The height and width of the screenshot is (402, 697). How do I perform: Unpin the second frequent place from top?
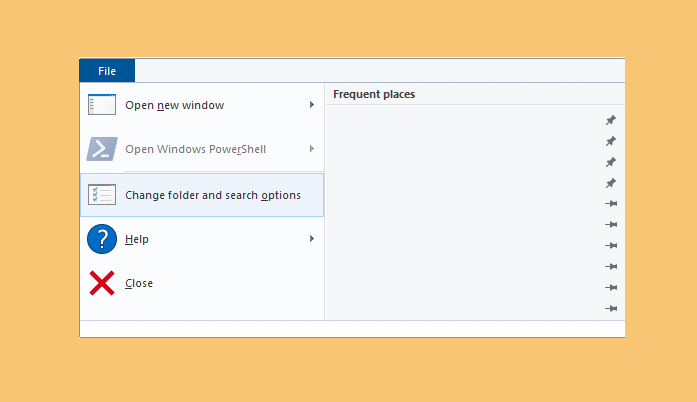click(611, 141)
